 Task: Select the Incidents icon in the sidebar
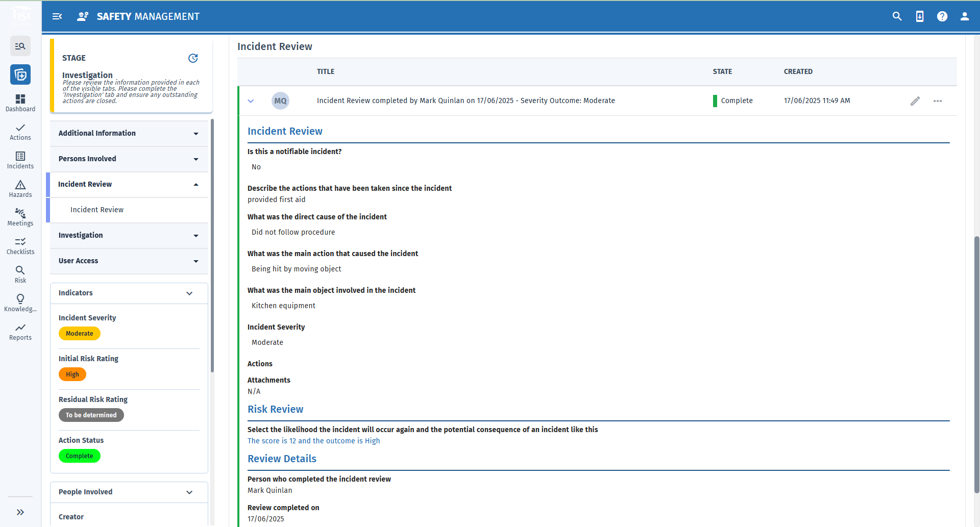pyautogui.click(x=20, y=160)
